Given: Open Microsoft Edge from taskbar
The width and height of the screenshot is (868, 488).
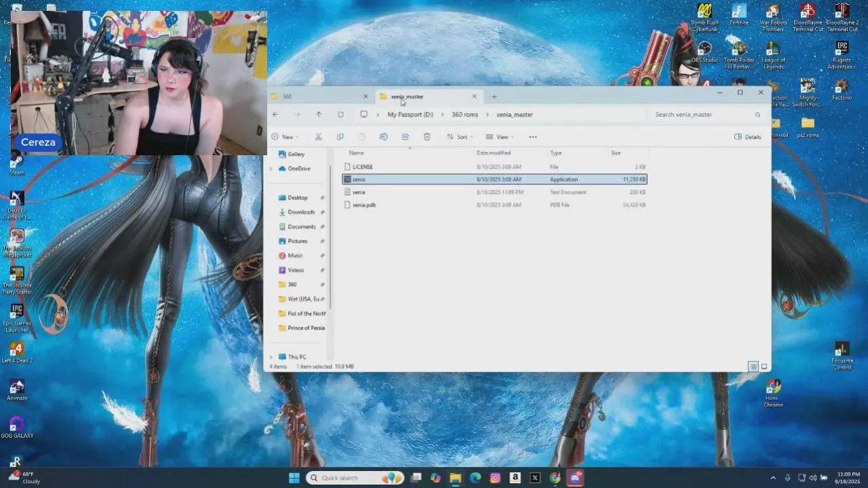Looking at the screenshot, I should point(475,478).
